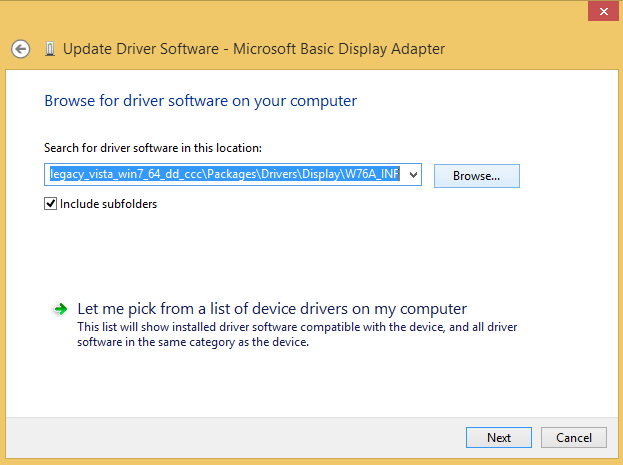Click the back arrow button
Image resolution: width=623 pixels, height=465 pixels.
pyautogui.click(x=20, y=48)
